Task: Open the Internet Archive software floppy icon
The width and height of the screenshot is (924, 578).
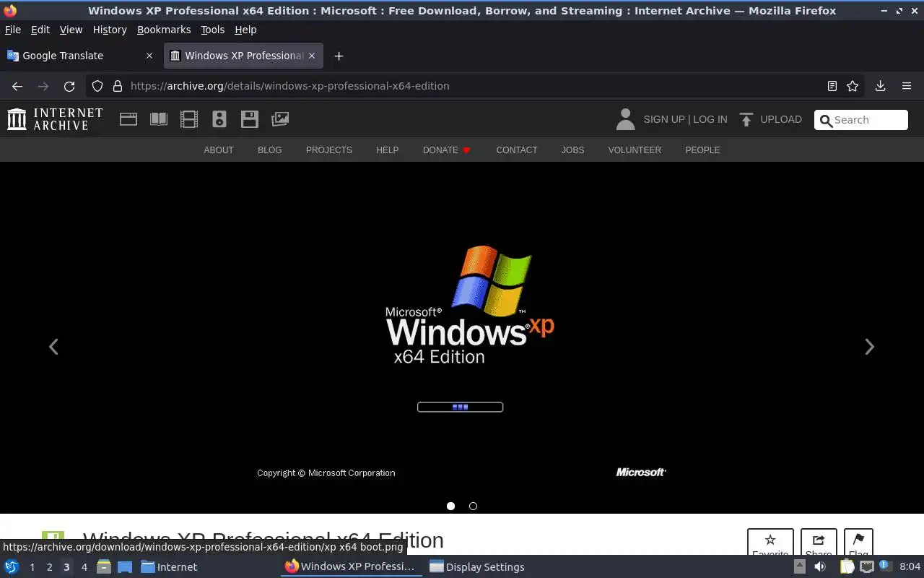Action: tap(250, 119)
